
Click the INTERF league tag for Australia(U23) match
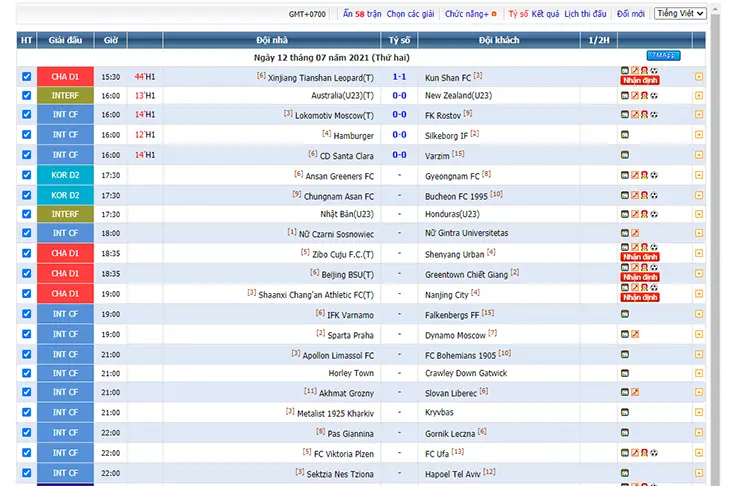(x=66, y=96)
